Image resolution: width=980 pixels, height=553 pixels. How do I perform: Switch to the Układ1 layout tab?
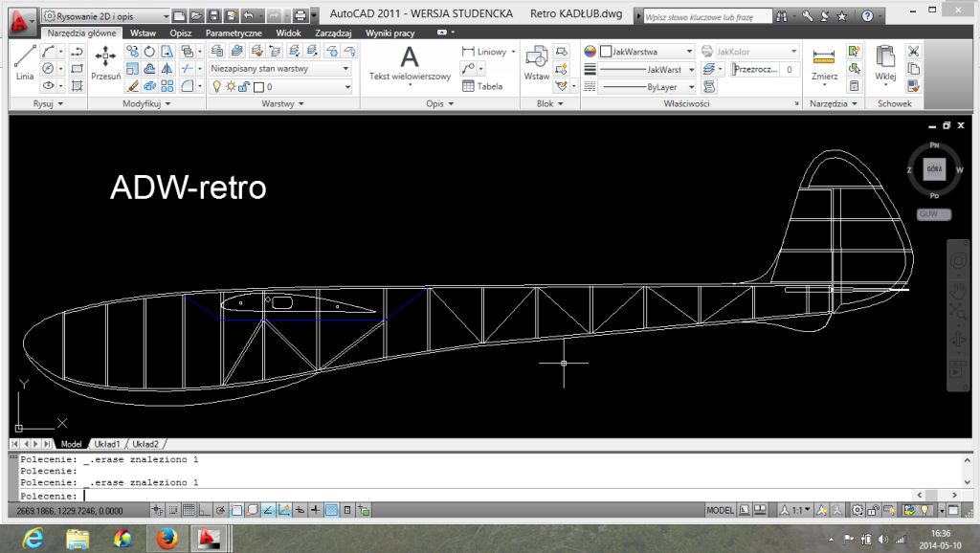[x=106, y=444]
